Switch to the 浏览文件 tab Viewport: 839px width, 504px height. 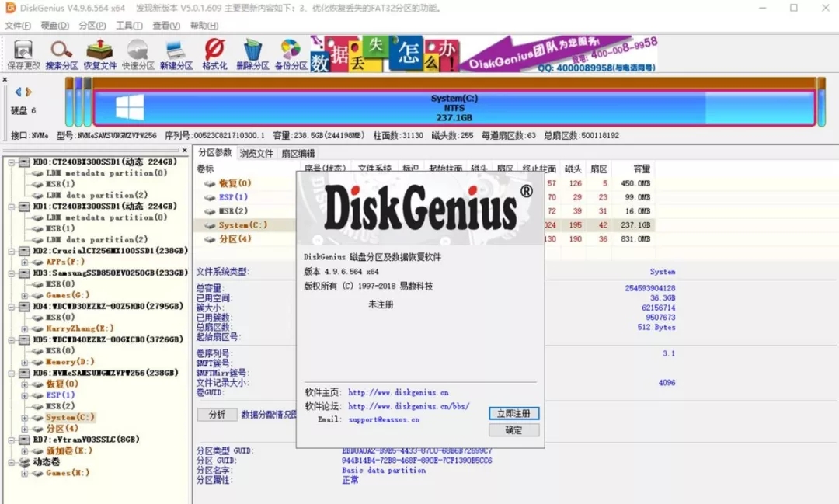(x=256, y=154)
